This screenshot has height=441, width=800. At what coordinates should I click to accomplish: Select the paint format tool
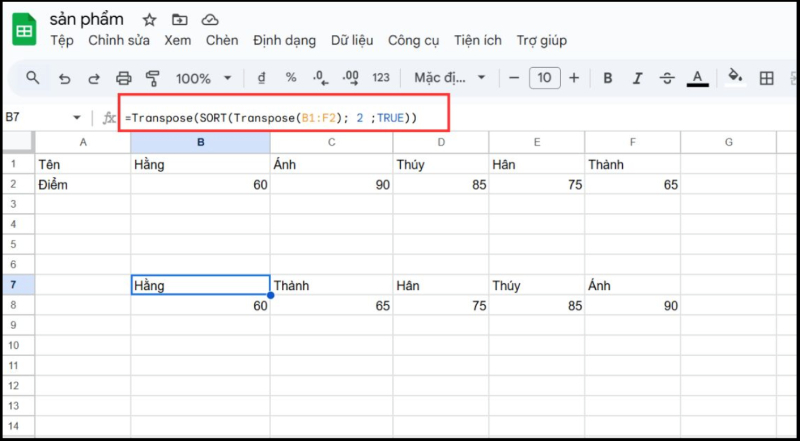[x=153, y=78]
